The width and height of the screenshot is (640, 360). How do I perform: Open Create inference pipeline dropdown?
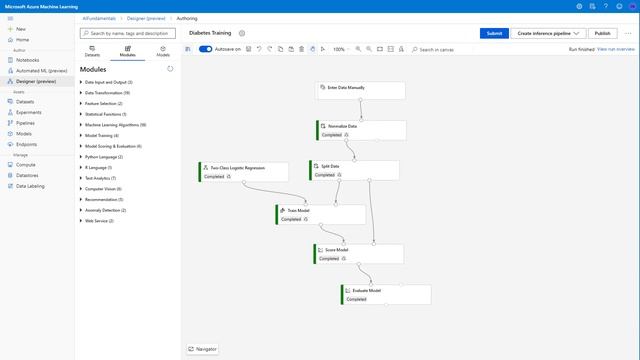[x=548, y=33]
